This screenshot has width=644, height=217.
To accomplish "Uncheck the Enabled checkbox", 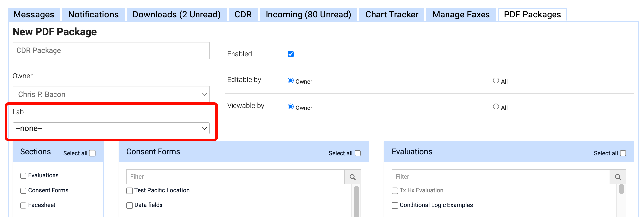I will point(290,54).
